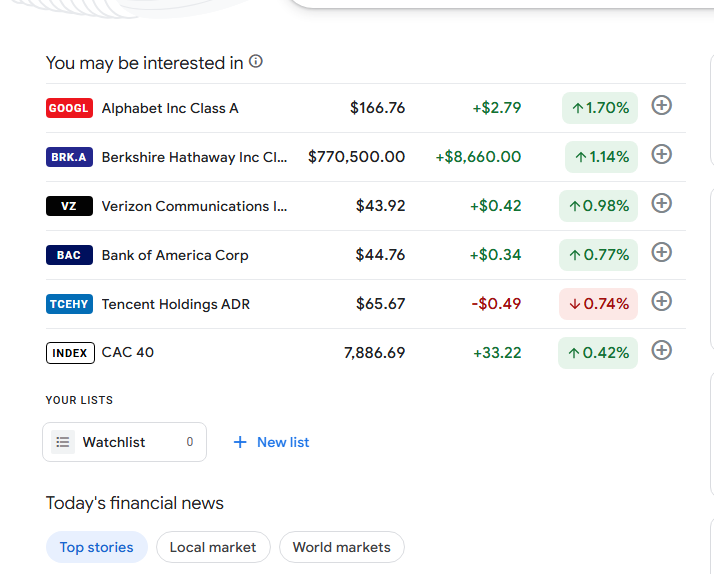Add Bank of America Corp to watchlist
This screenshot has height=574, width=714.
(661, 252)
